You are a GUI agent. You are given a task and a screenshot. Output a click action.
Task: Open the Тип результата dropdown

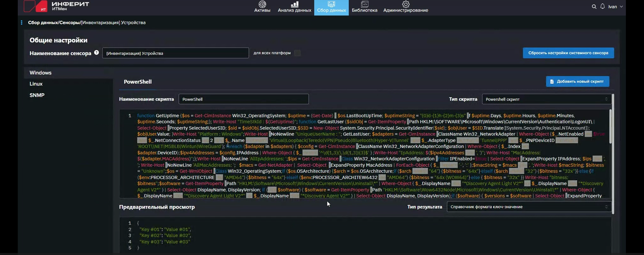(529, 207)
